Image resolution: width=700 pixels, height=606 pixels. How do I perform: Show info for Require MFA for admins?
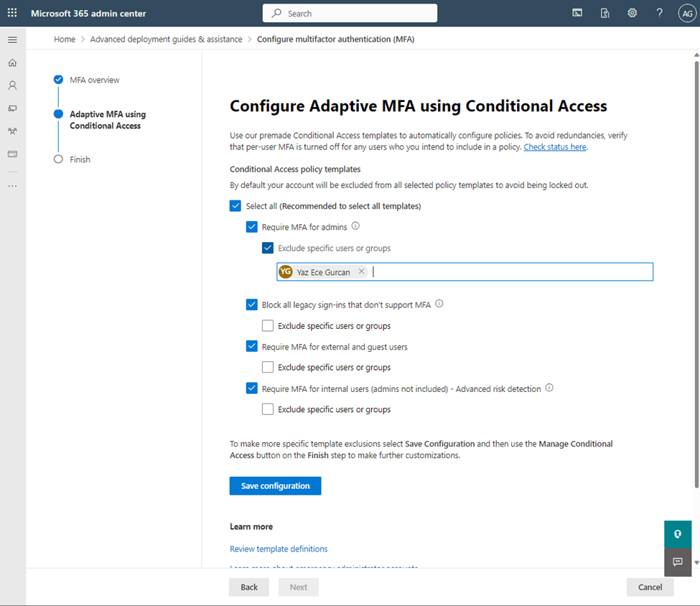tap(355, 226)
